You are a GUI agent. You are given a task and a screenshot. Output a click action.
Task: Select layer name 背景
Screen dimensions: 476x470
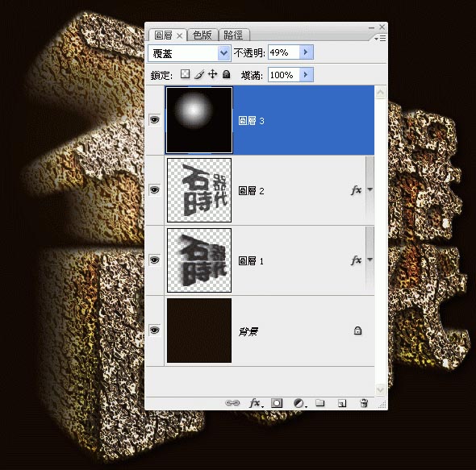click(x=248, y=331)
